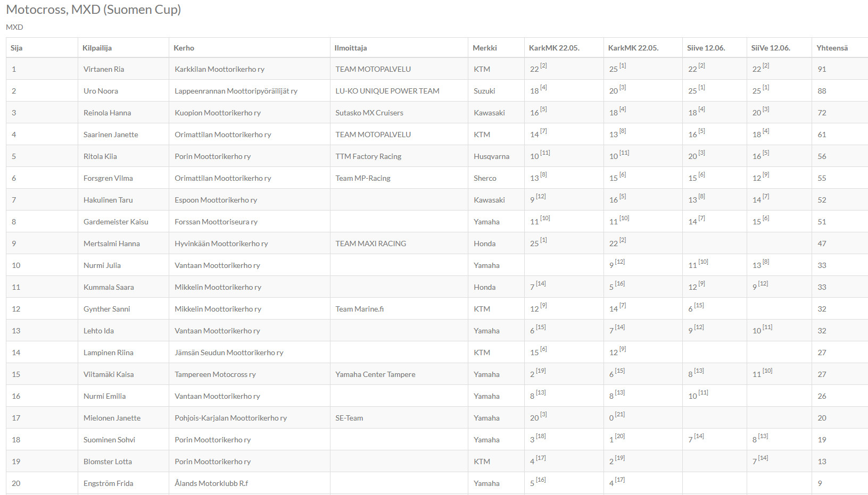Select the Ålands Motorklubb R.f club cell

pyautogui.click(x=211, y=483)
